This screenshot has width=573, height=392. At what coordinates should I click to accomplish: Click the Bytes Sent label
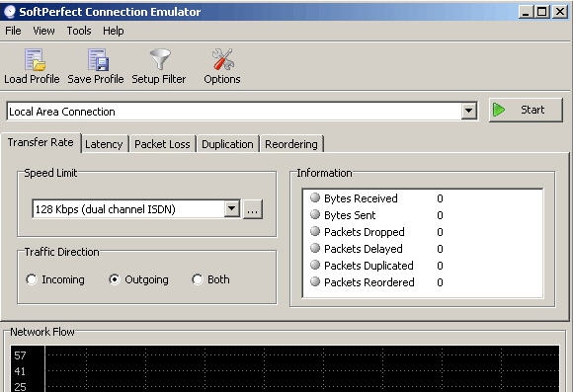point(350,215)
